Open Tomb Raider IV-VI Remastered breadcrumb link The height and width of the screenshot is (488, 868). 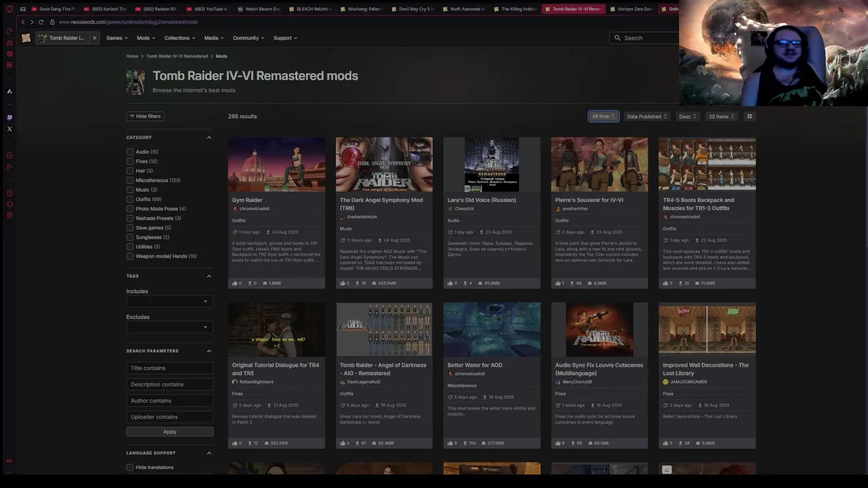pos(177,56)
